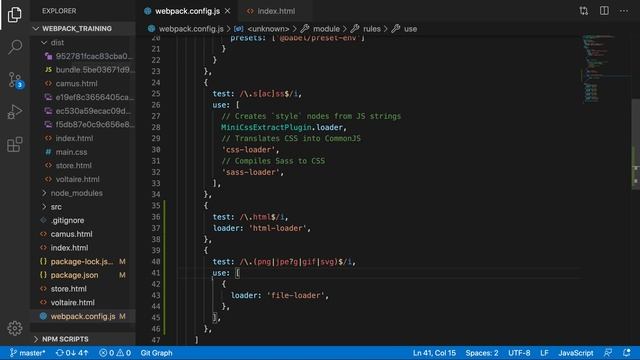Open the Explorer view in activity bar

(x=15, y=15)
